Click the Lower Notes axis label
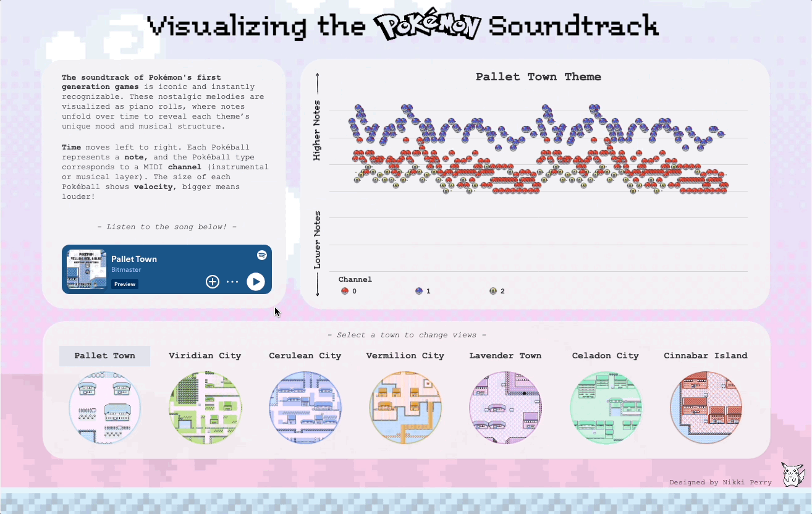The width and height of the screenshot is (812, 514). click(x=318, y=240)
